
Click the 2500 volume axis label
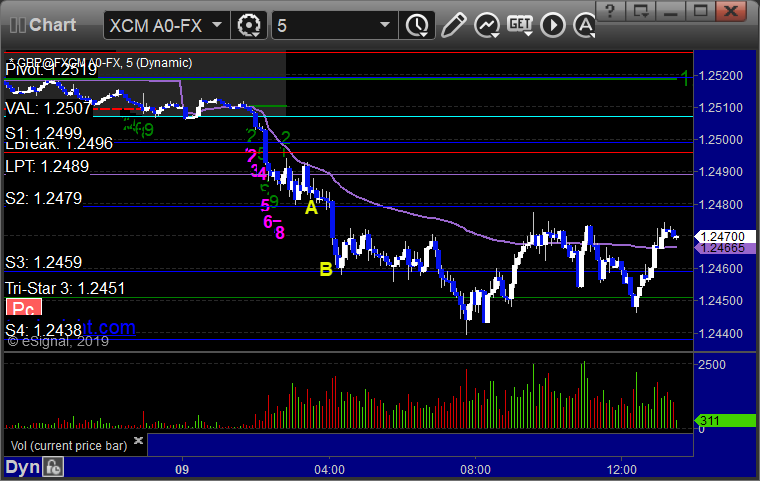pos(712,365)
